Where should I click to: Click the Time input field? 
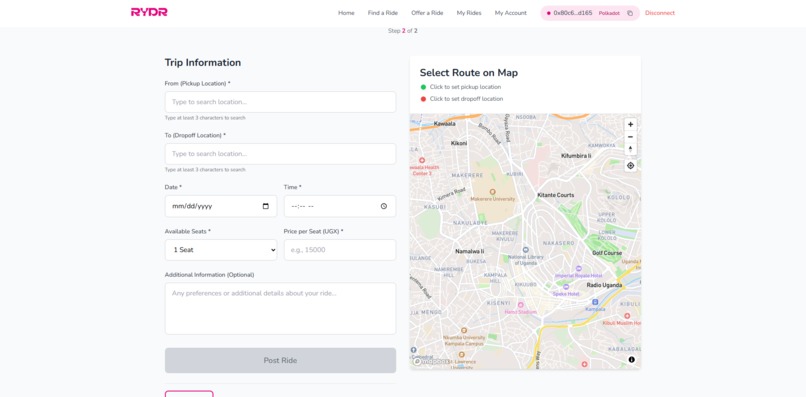340,206
